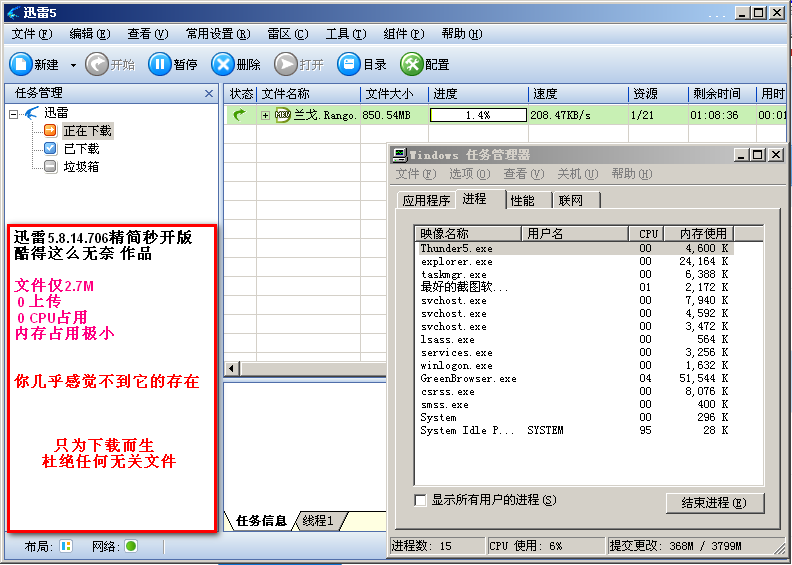
Task: Select the csrss.exe process row
Action: tap(574, 392)
